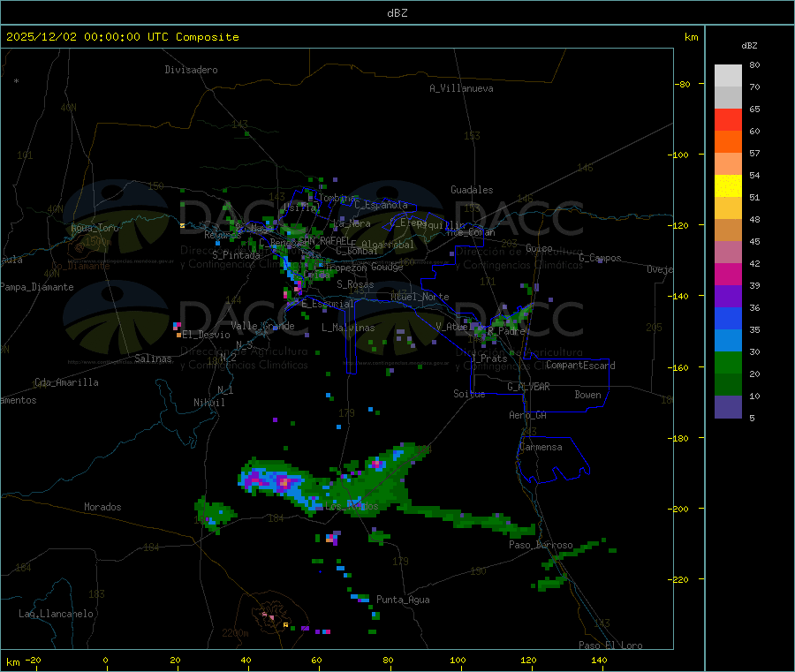
Task: Click the CompartEscard label
Action: 580,366
